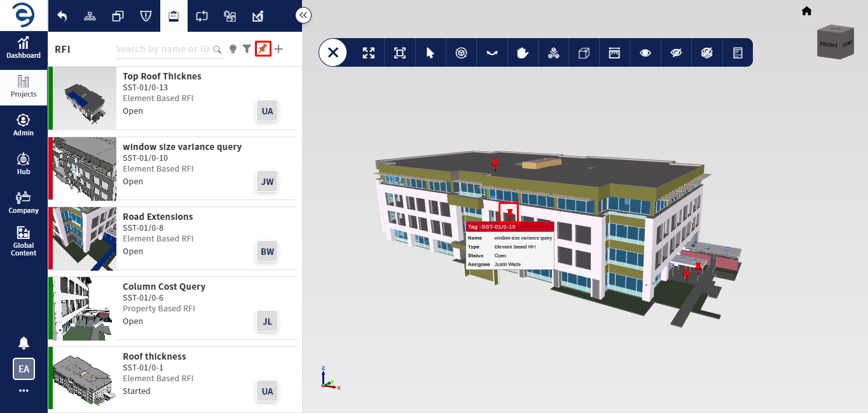Screen dimensions: 868x413
Task: Close the viewer toolbar with X
Action: [x=333, y=53]
